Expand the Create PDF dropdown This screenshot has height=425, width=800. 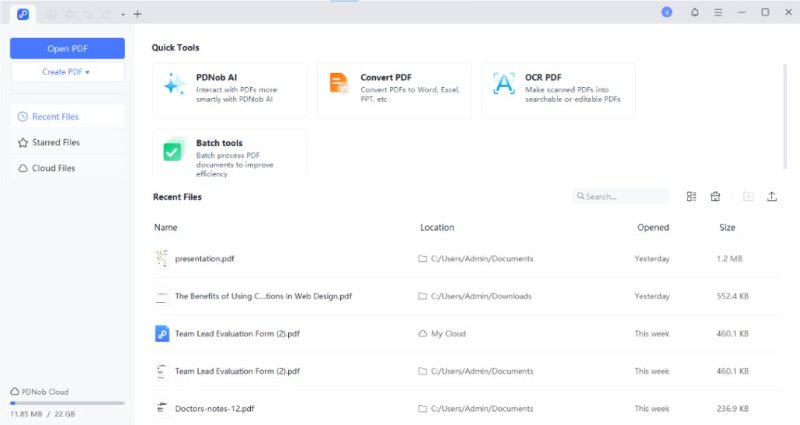(x=67, y=72)
